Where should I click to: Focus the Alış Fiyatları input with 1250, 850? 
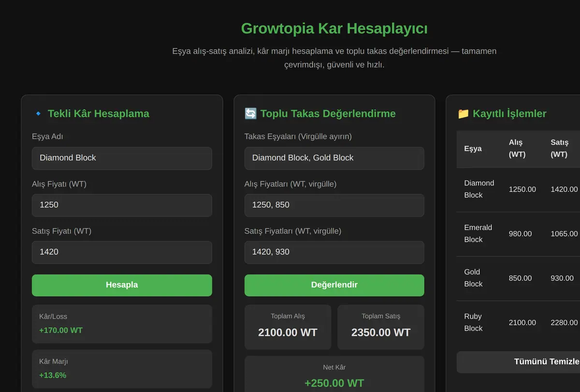334,205
